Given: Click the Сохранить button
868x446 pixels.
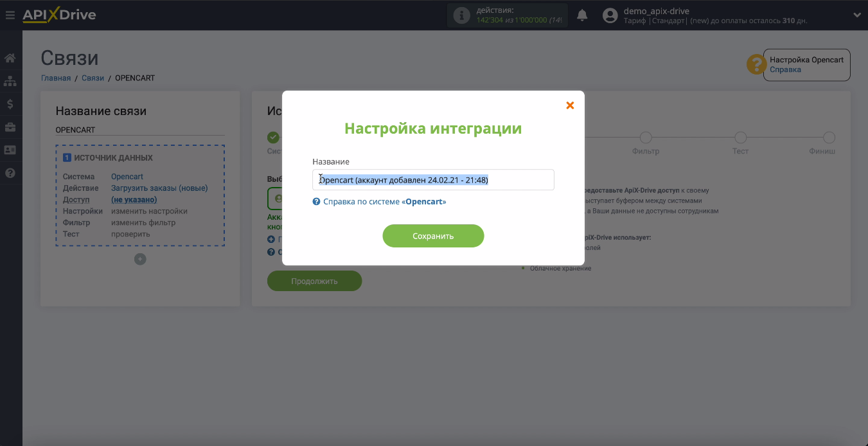Looking at the screenshot, I should click(x=433, y=236).
